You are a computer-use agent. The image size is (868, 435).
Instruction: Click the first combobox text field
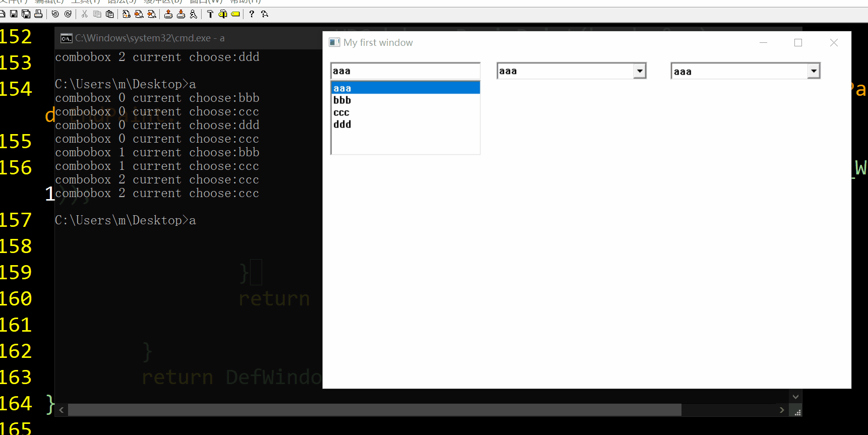pyautogui.click(x=405, y=71)
